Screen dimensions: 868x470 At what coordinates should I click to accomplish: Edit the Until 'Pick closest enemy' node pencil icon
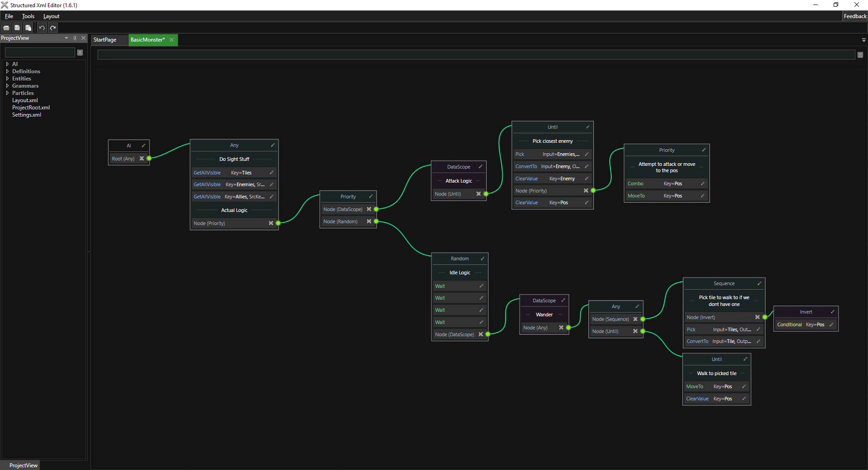tap(587, 127)
